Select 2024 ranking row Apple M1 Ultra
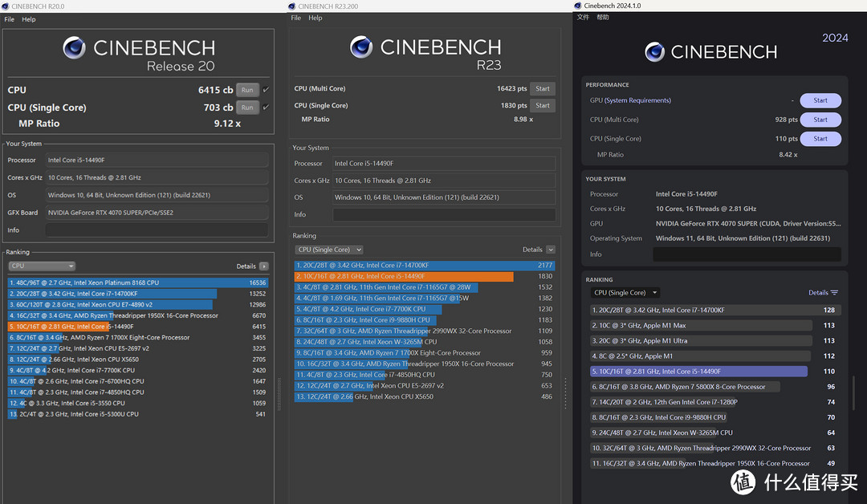The width and height of the screenshot is (867, 504). [x=715, y=341]
